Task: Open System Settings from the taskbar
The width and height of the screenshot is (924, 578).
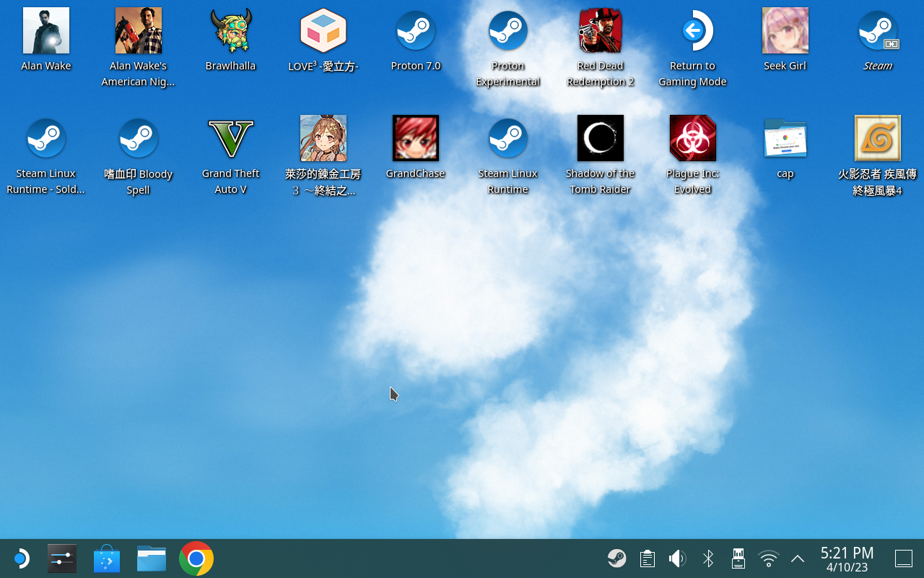Action: pyautogui.click(x=62, y=558)
